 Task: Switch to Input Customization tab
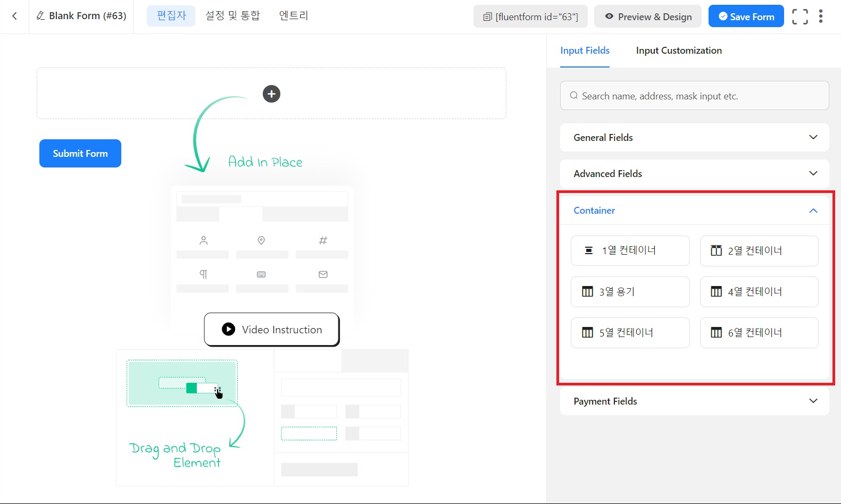pyautogui.click(x=679, y=51)
